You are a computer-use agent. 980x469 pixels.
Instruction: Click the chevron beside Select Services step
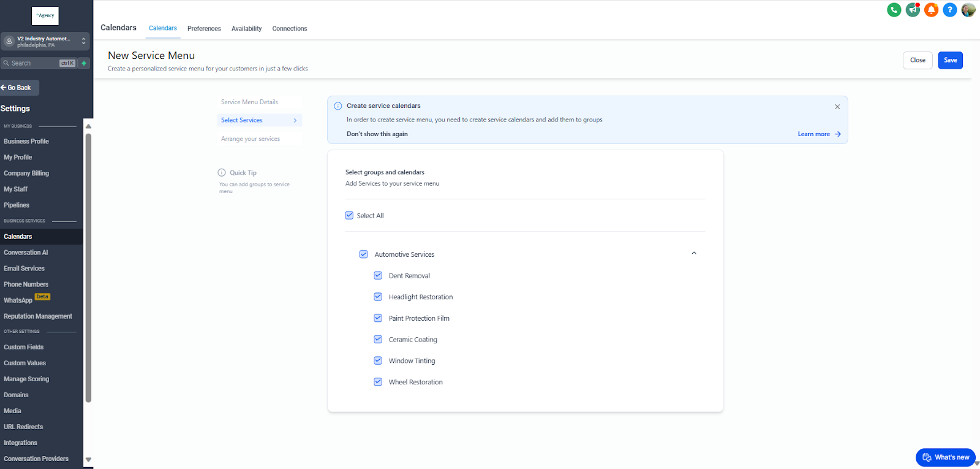pyautogui.click(x=295, y=121)
